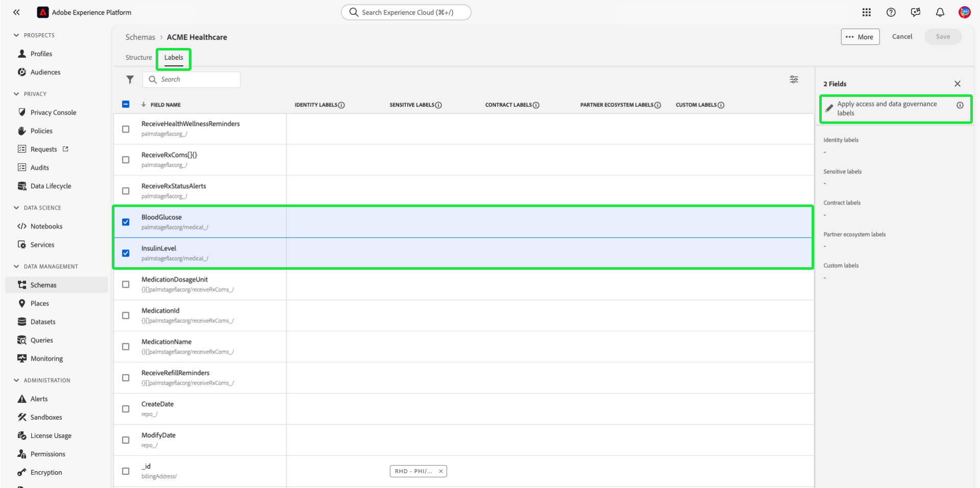Image resolution: width=980 pixels, height=488 pixels.
Task: Switch to the Labels tab
Action: click(174, 58)
